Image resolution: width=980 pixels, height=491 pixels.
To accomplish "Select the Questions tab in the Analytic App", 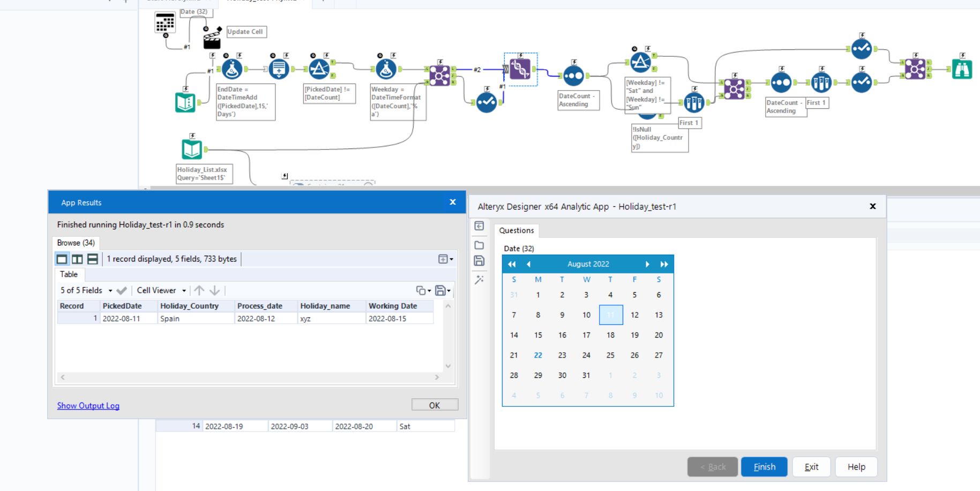I will pos(516,230).
